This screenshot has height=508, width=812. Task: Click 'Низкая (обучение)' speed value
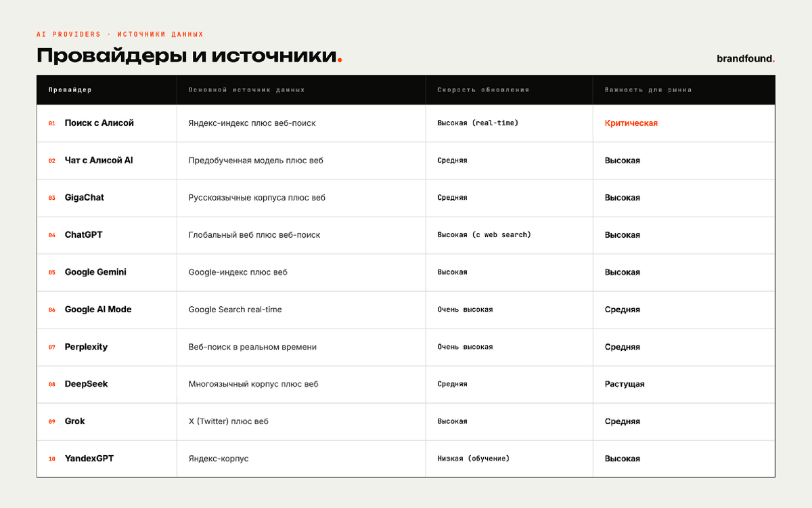coord(474,459)
